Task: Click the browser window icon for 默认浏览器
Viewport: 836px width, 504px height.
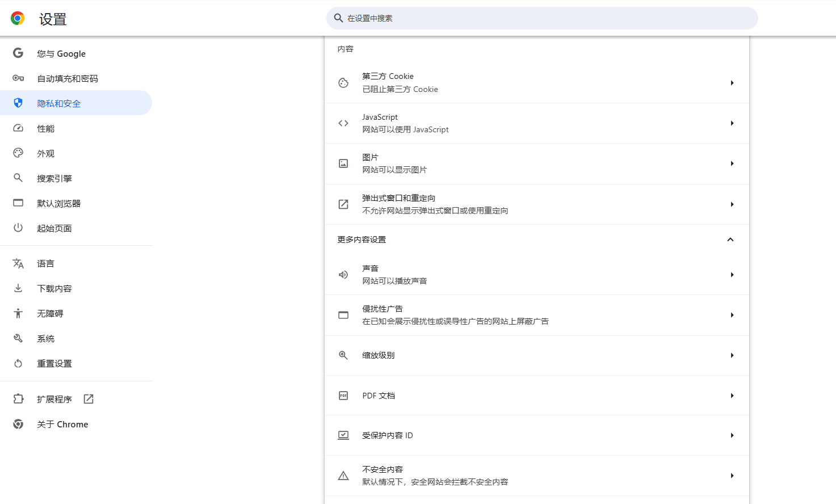Action: click(x=18, y=203)
